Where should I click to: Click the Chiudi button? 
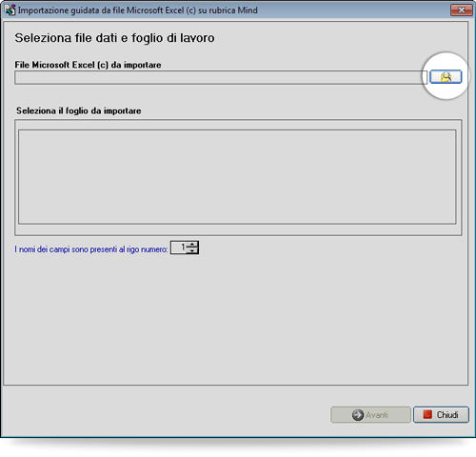coord(441,415)
